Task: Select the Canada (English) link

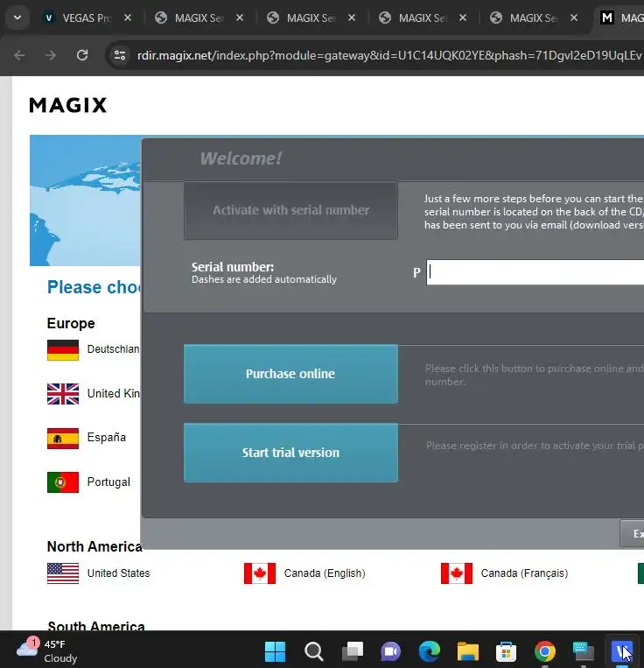Action: (x=325, y=573)
